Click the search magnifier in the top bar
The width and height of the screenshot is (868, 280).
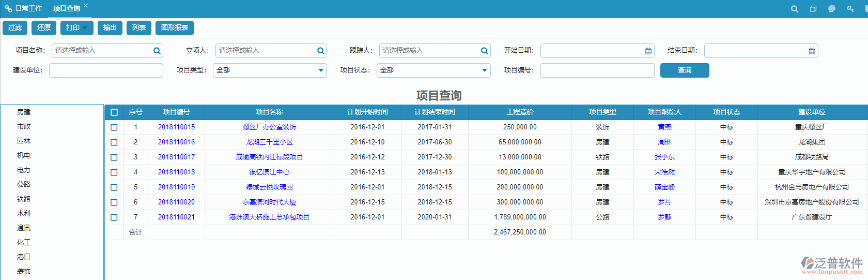coord(795,9)
